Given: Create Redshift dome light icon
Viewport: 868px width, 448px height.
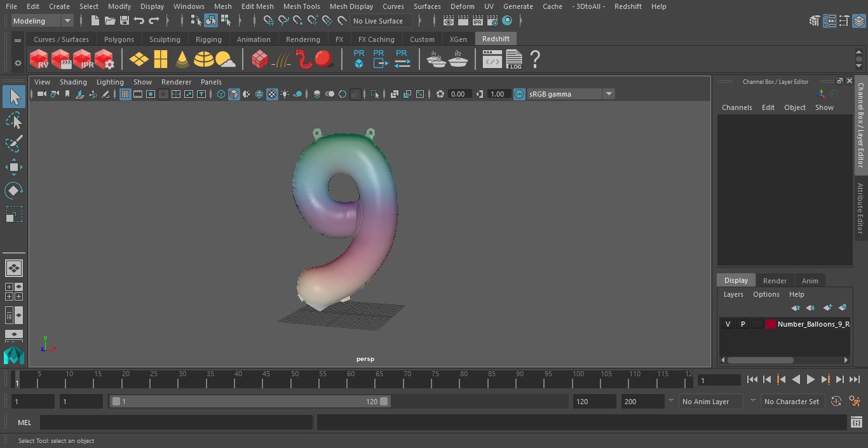Looking at the screenshot, I should pyautogui.click(x=203, y=60).
